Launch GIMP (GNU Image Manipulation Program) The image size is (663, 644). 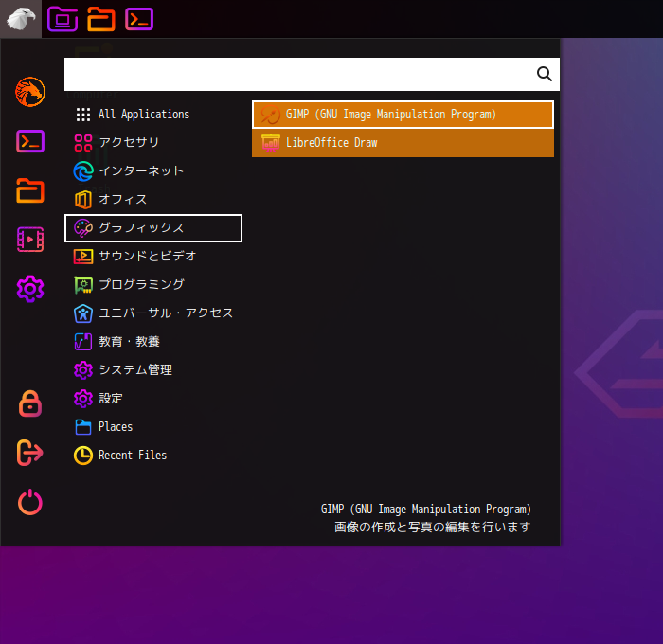(403, 115)
